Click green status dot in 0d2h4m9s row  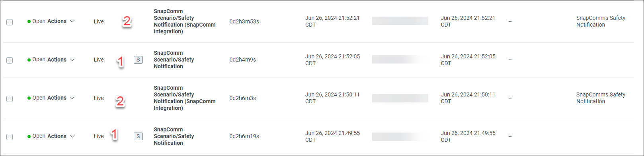click(x=29, y=60)
